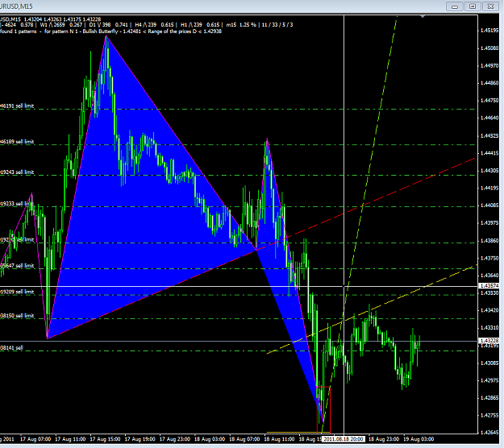Click the 1.42645 price scale value
504x448 pixels.
(489, 433)
